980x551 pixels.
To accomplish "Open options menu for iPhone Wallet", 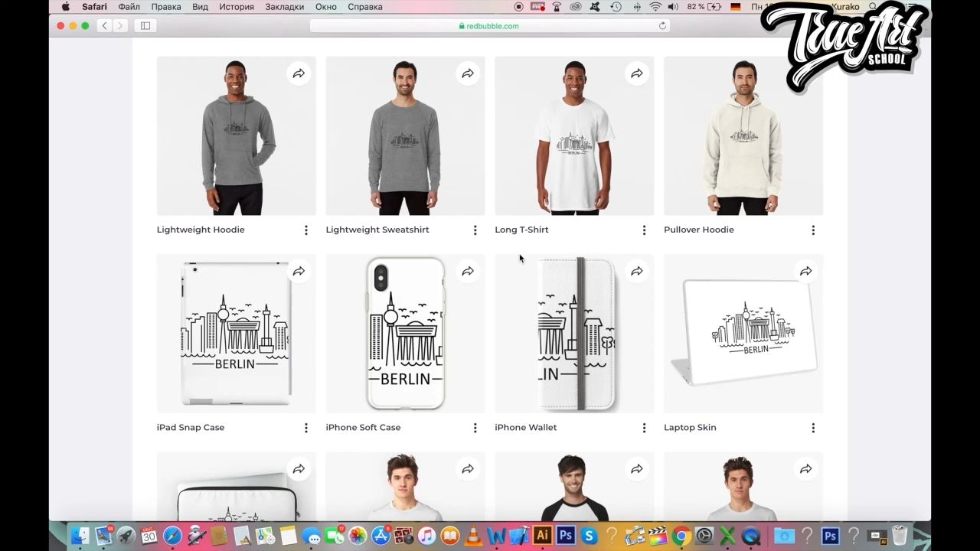I will [x=644, y=428].
